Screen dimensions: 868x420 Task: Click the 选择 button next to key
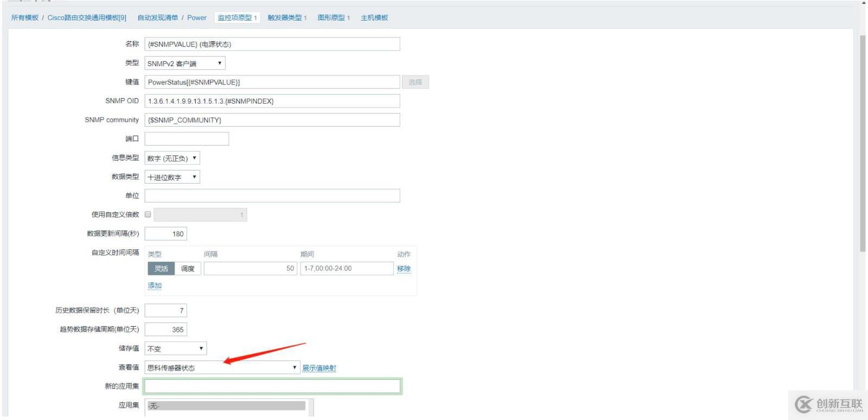[x=416, y=82]
